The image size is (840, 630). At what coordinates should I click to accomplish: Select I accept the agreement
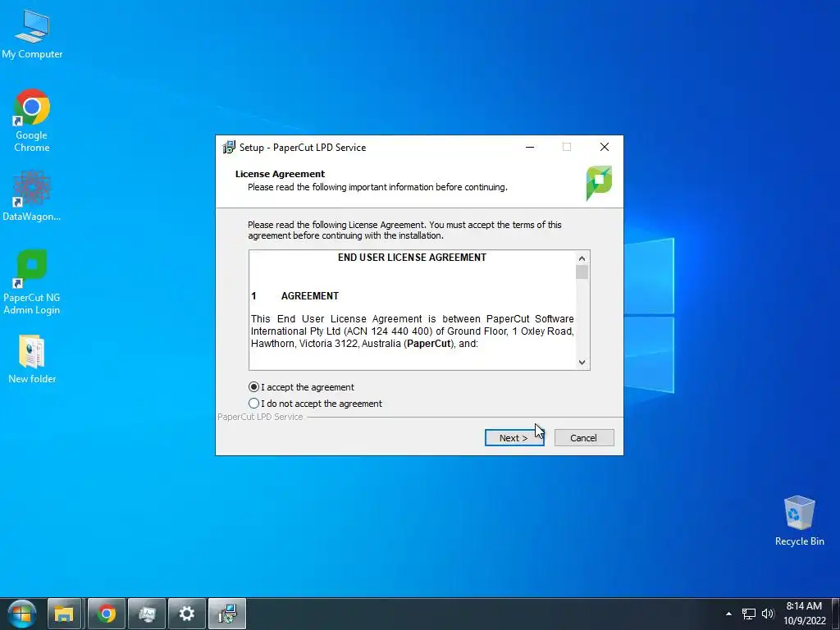pos(301,387)
